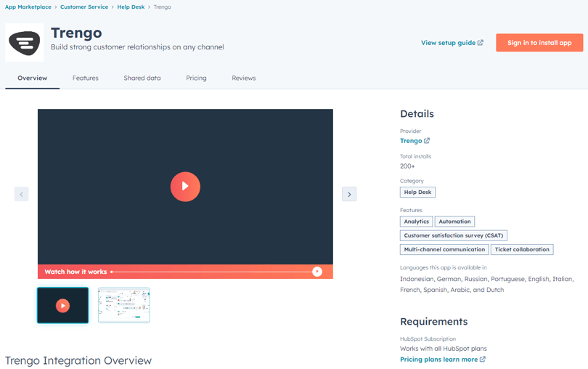Click the Trengo Integration Overview heading
The width and height of the screenshot is (588, 369).
[x=78, y=360]
